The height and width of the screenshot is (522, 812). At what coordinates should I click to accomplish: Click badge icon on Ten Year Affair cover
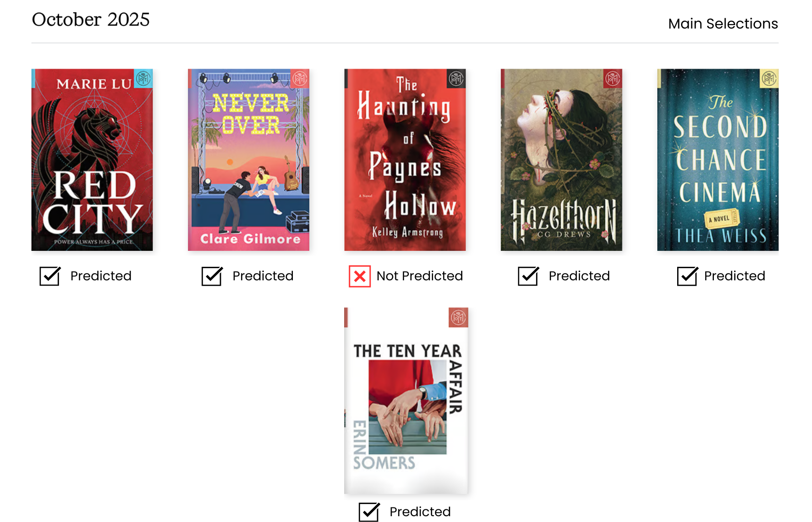click(x=458, y=318)
